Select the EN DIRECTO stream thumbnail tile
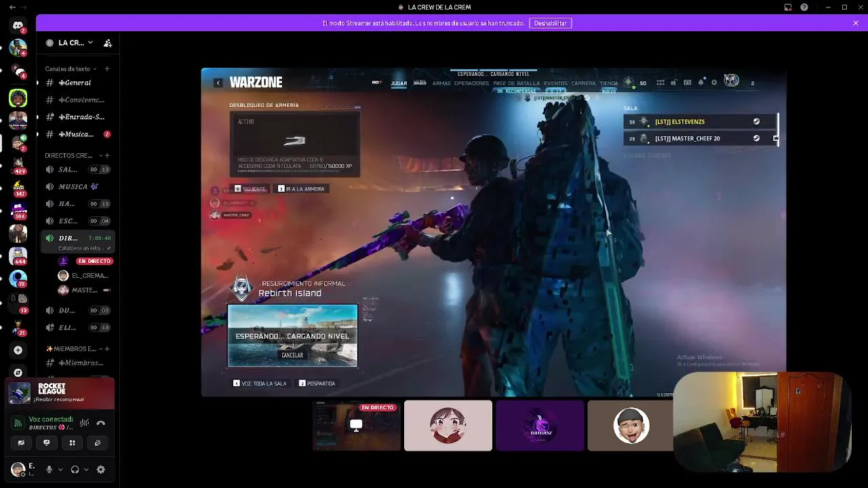Image resolution: width=868 pixels, height=488 pixels. click(x=357, y=426)
